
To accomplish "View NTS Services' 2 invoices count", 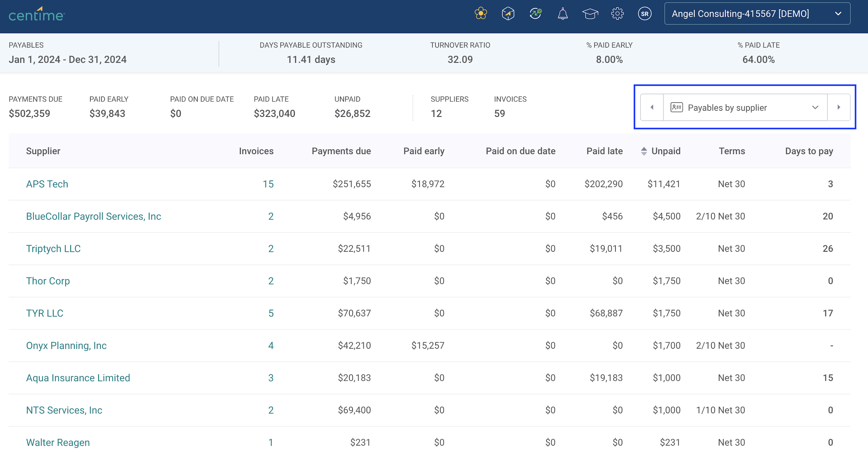I will click(271, 410).
